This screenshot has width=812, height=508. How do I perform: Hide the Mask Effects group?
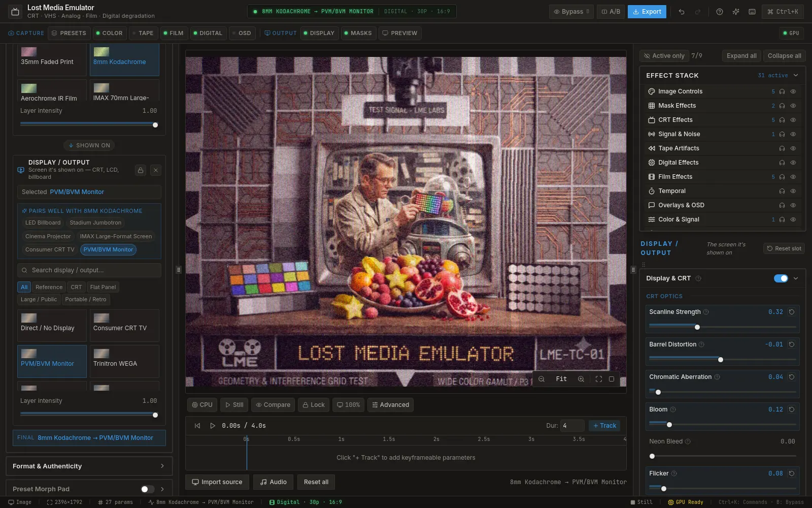coord(793,106)
